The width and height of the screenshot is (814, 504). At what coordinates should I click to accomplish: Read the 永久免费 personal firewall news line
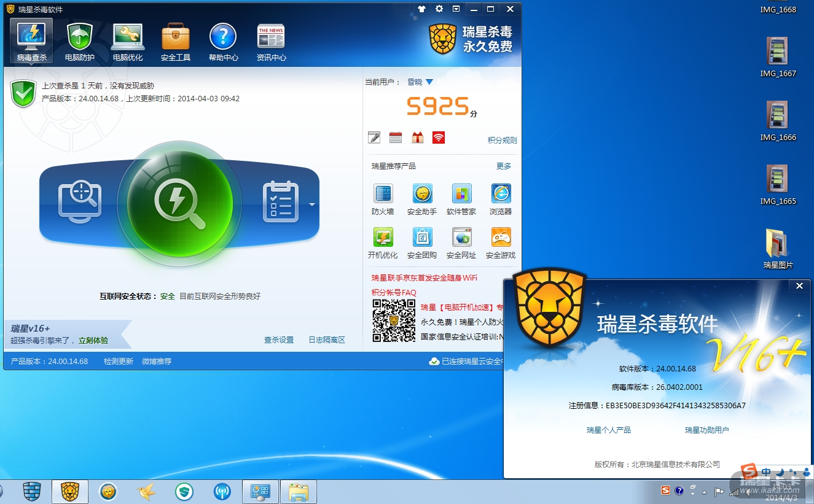462,322
